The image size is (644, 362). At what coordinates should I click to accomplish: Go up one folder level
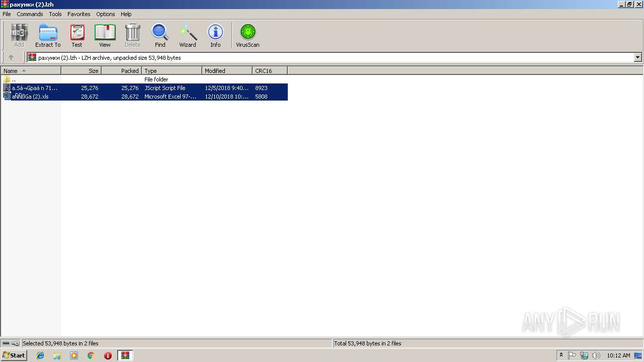pos(11,57)
